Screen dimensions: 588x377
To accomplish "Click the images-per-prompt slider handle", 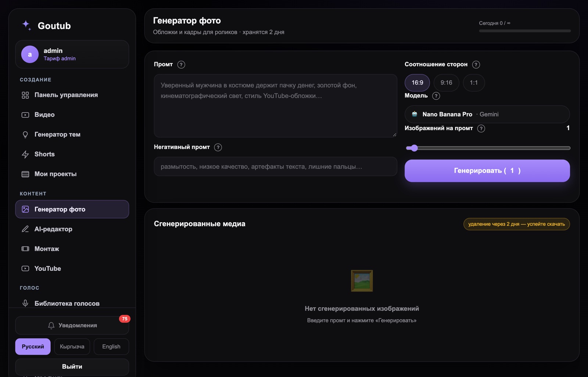I will (414, 148).
